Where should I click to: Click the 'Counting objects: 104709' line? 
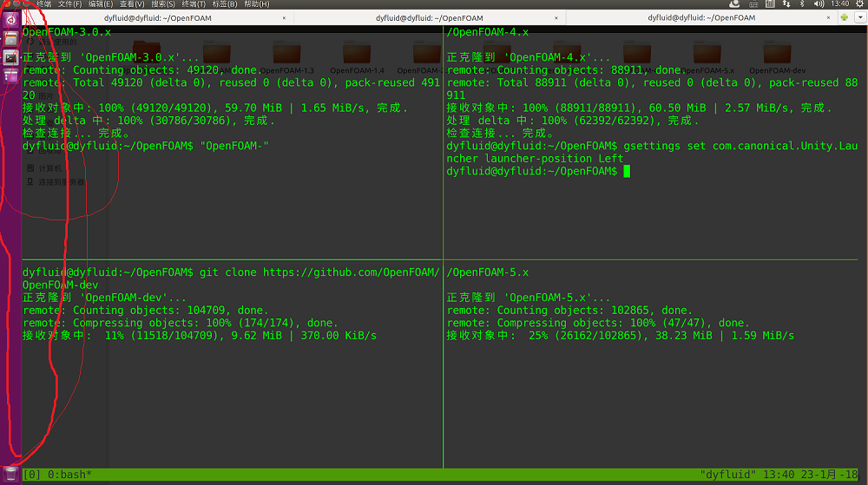click(146, 311)
